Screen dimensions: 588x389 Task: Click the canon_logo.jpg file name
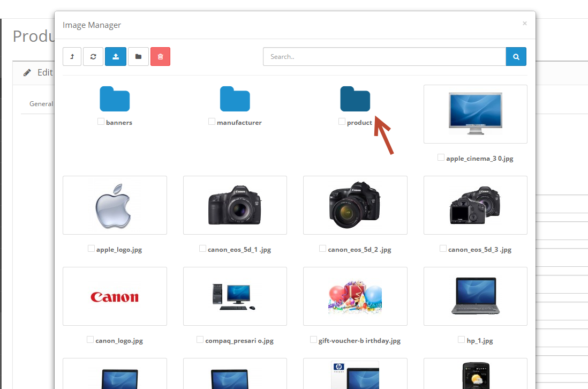(119, 341)
